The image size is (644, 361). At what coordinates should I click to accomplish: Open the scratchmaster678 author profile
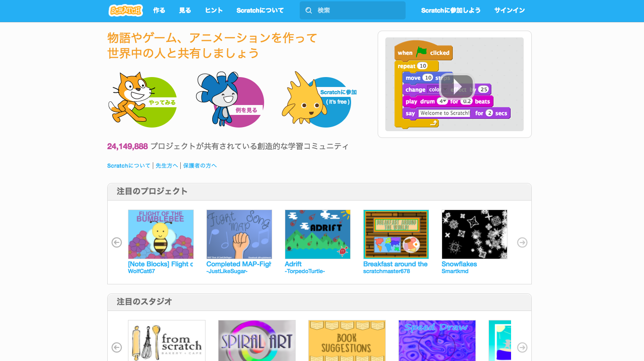coord(387,271)
